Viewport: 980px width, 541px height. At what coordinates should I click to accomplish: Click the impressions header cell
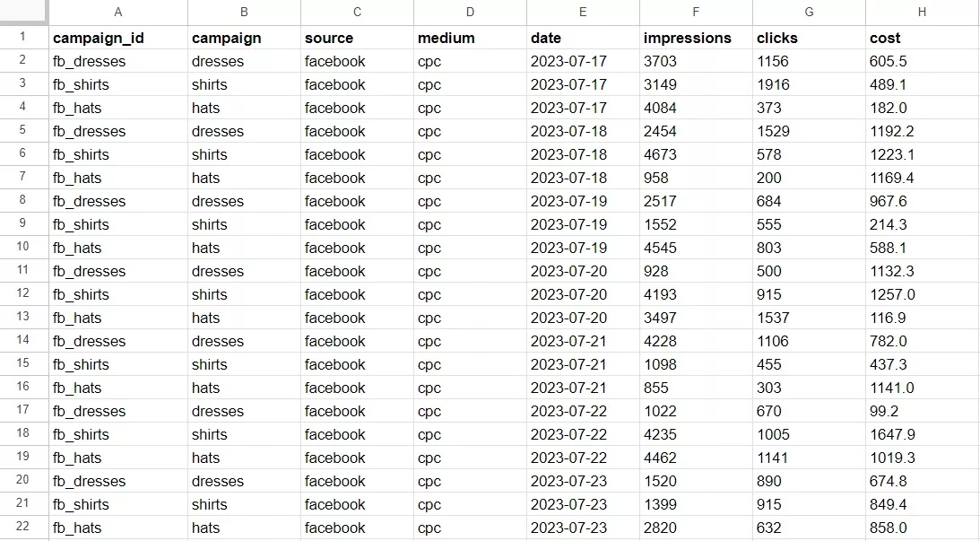pyautogui.click(x=696, y=38)
